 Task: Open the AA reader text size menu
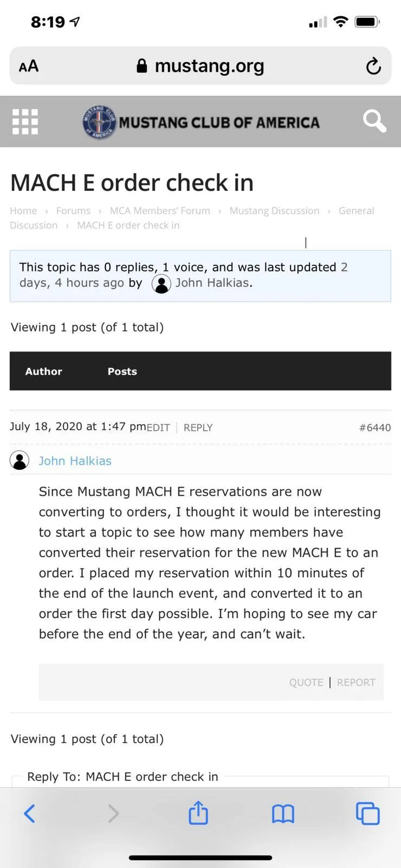[29, 66]
